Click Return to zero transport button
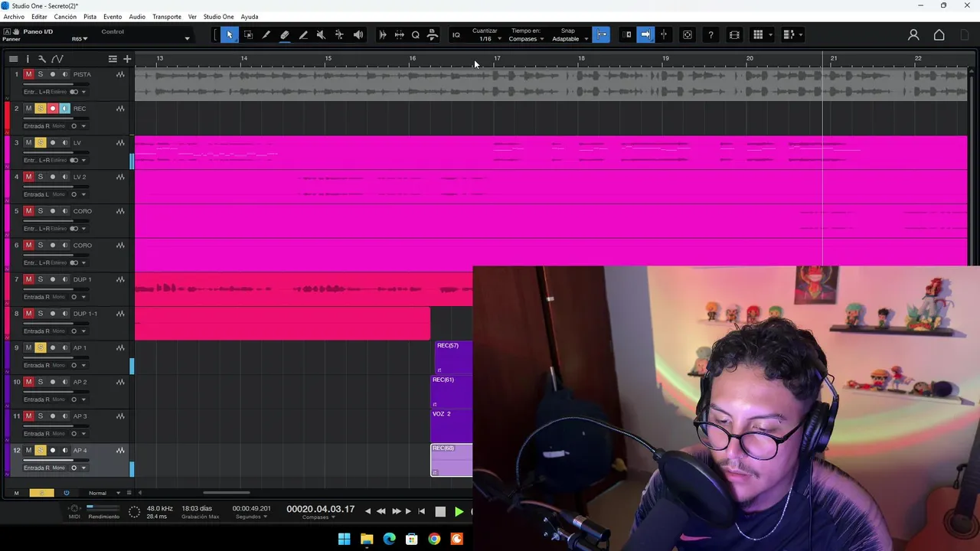The image size is (980, 551). coord(421,511)
